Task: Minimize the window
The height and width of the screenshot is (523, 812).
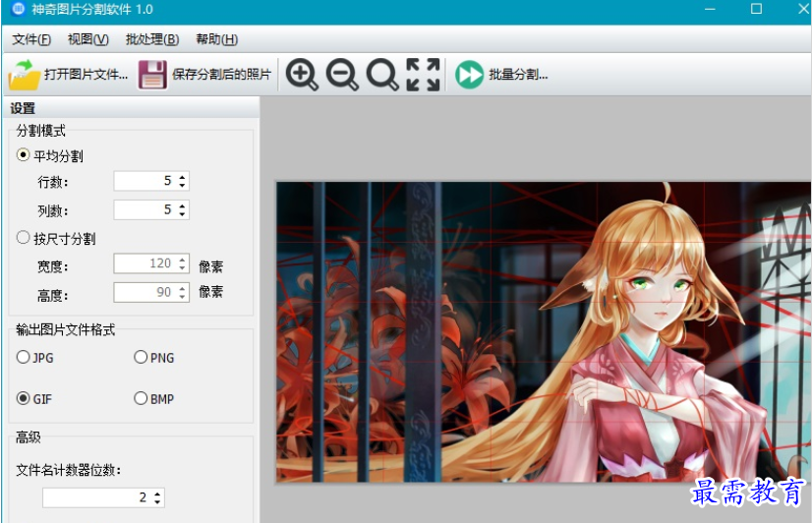Action: coord(710,9)
